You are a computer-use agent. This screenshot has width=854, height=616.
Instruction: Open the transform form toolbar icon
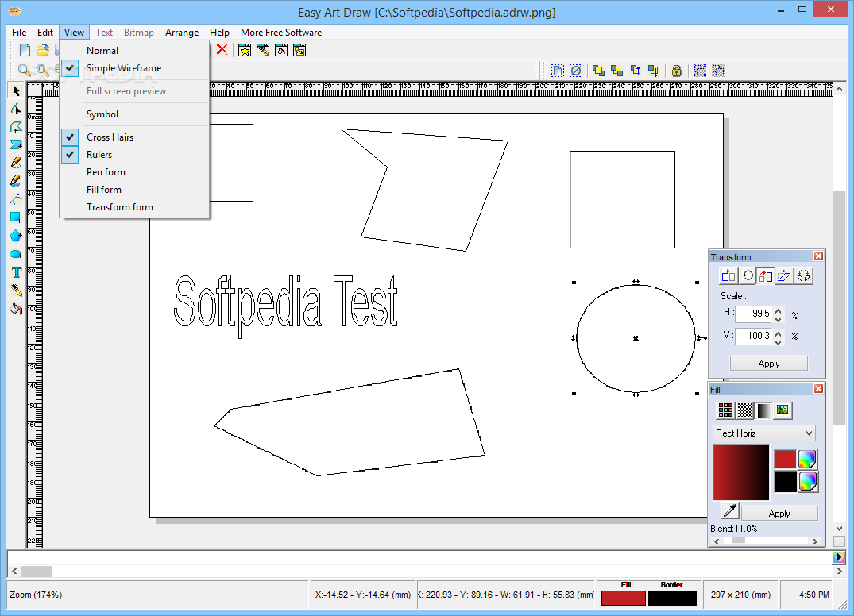[299, 51]
